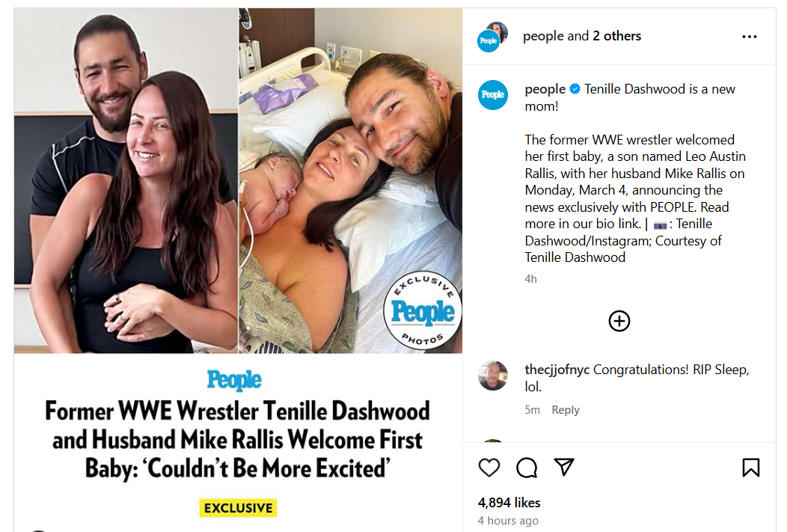
Task: Open the stacked collaborators avatar in header
Action: [x=493, y=37]
